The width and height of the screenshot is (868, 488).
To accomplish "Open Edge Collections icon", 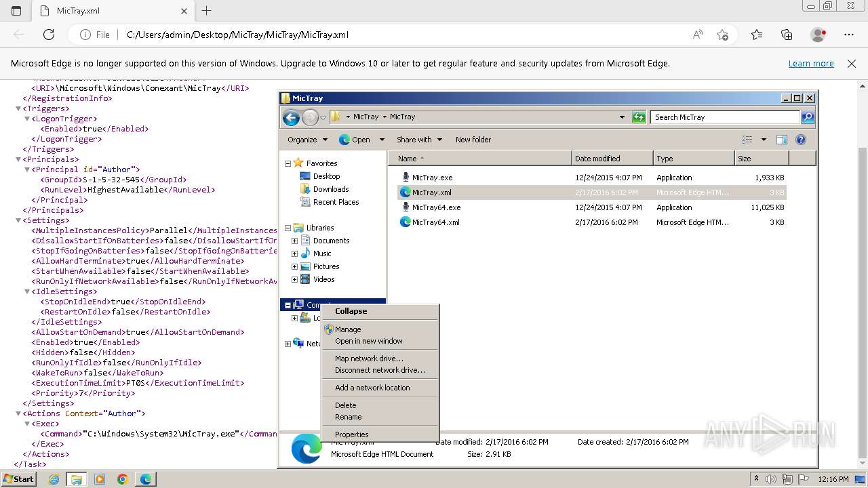I will point(787,35).
